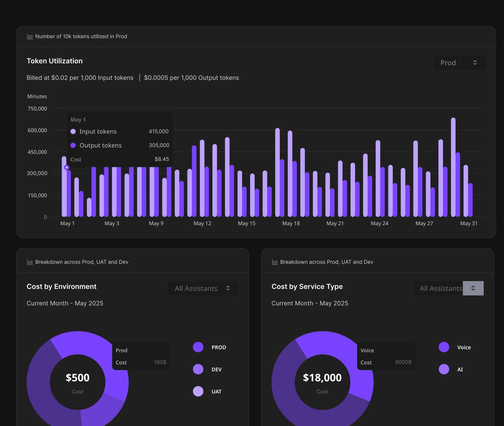Click the AI legend circle
This screenshot has width=504, height=426.
click(x=444, y=369)
